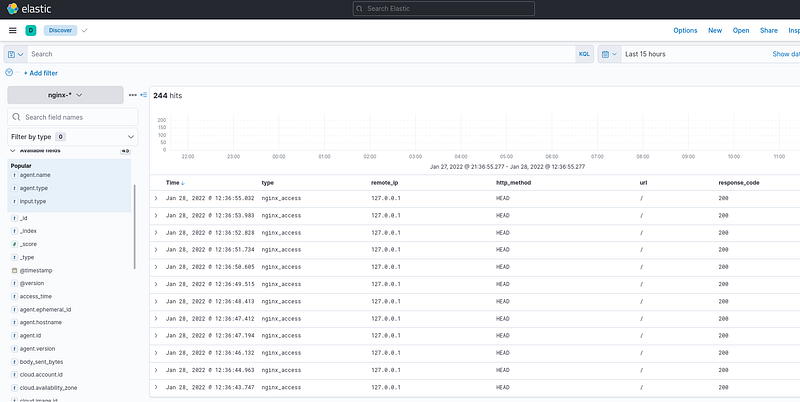Click the remote_ip column header

384,183
